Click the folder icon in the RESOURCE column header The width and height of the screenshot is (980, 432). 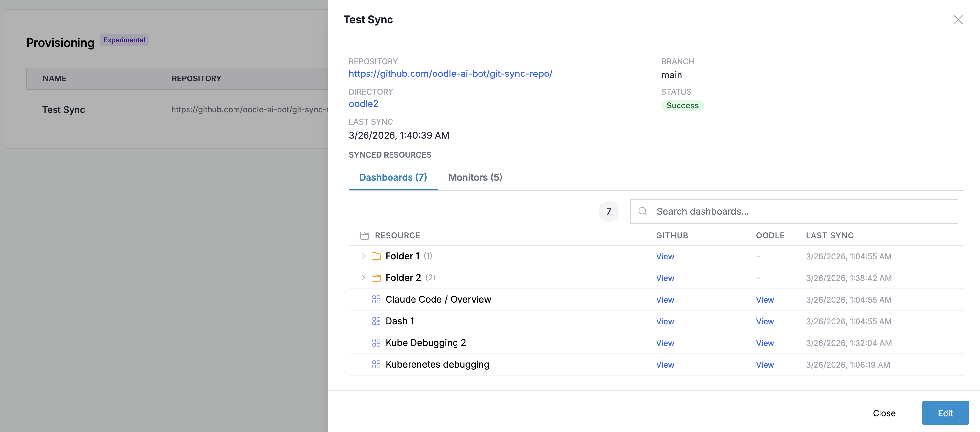point(365,235)
